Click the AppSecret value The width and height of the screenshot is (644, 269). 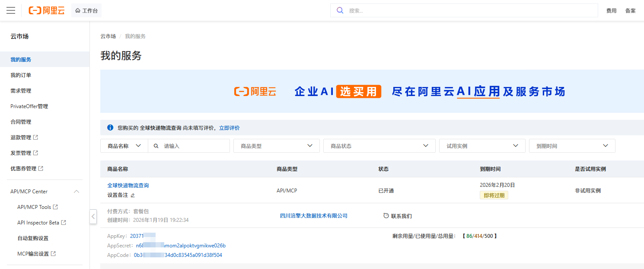181,246
